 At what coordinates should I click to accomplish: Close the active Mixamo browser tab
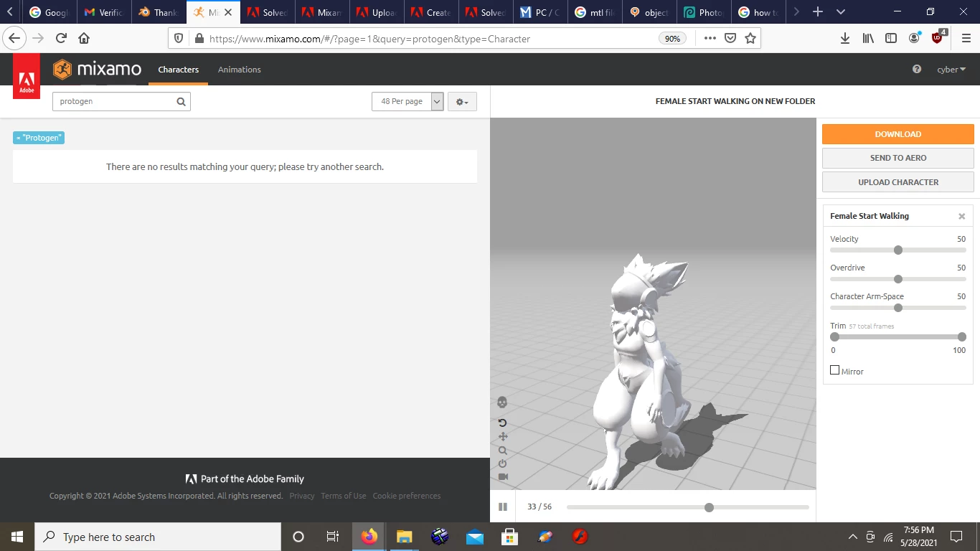click(x=228, y=12)
